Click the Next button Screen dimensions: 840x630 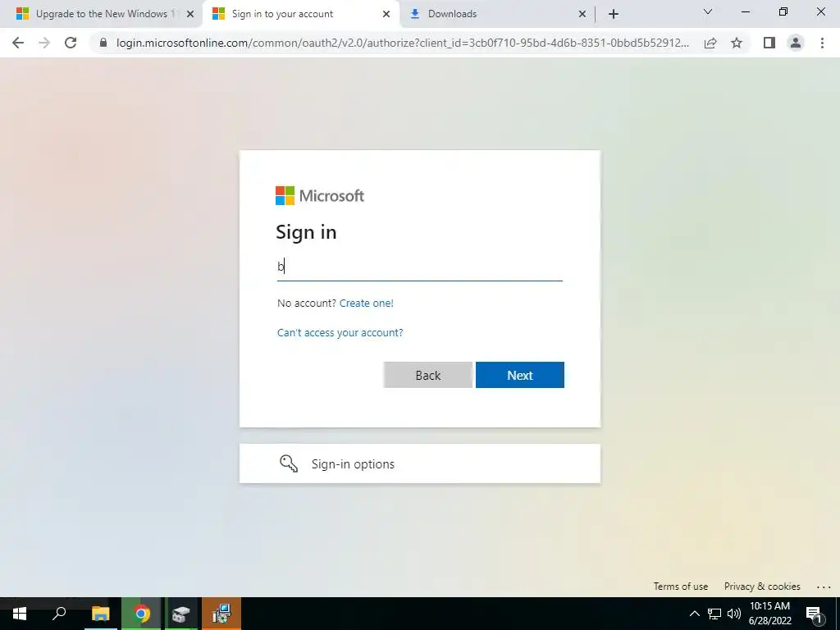(519, 375)
